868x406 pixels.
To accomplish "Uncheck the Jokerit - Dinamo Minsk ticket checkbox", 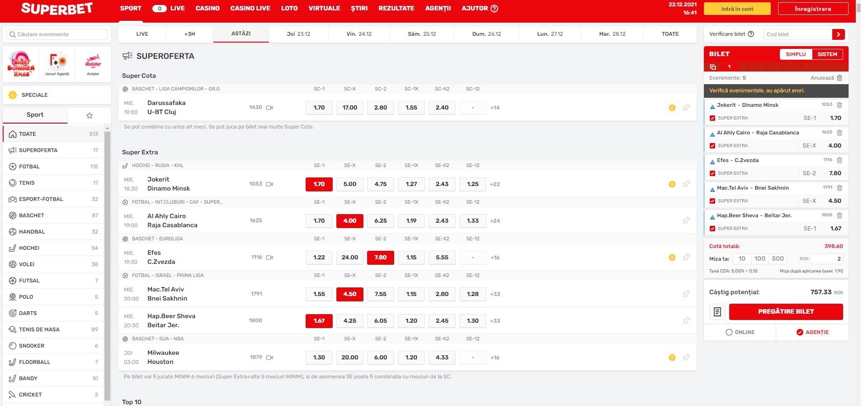I will [712, 118].
